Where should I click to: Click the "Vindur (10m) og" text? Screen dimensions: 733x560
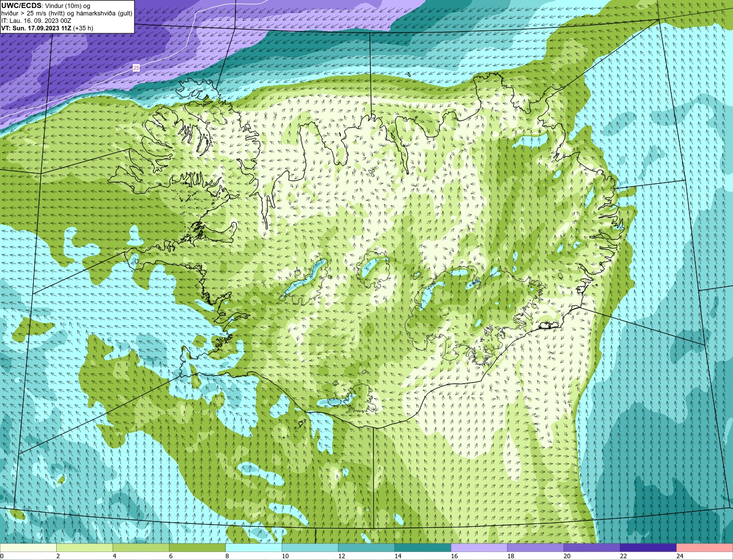(x=68, y=6)
